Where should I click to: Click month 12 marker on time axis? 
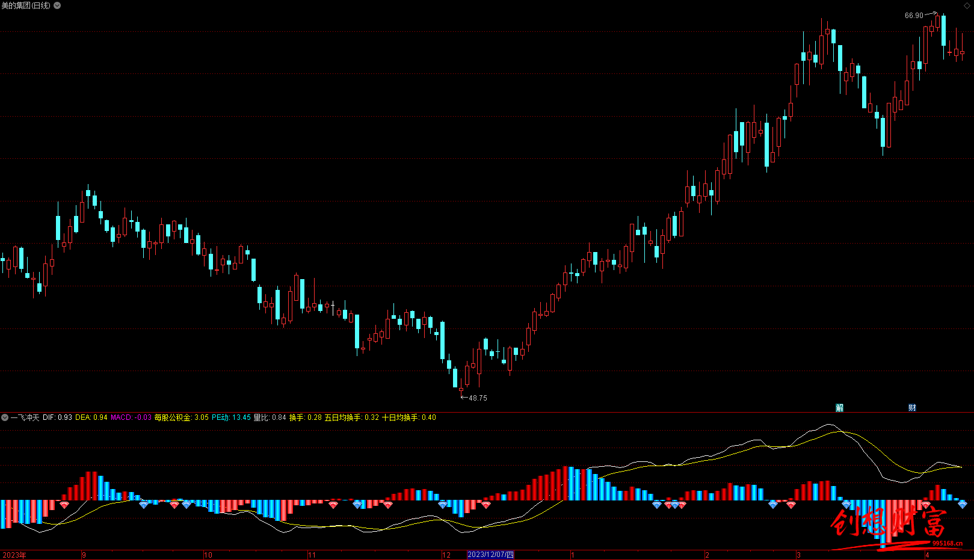click(x=446, y=555)
